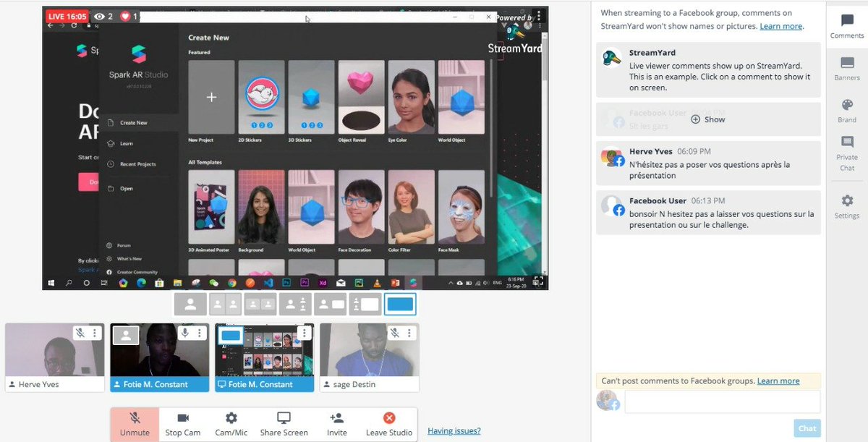Select the small people beside large screen layout
The width and height of the screenshot is (868, 442).
pyautogui.click(x=365, y=305)
